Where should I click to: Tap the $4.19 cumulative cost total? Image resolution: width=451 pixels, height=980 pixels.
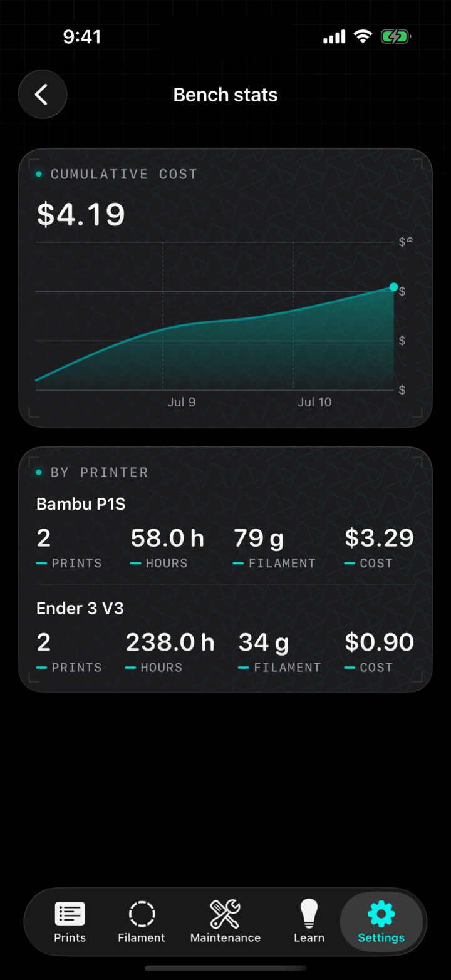[81, 214]
